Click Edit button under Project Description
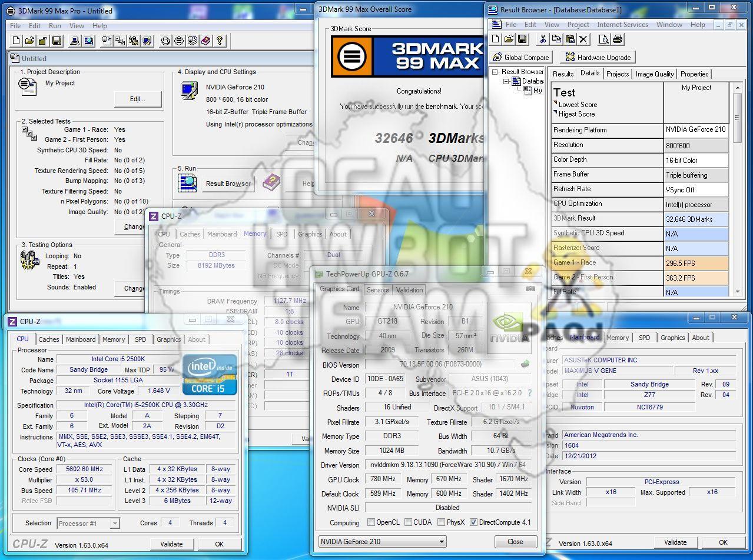The image size is (753, 560). pyautogui.click(x=138, y=99)
